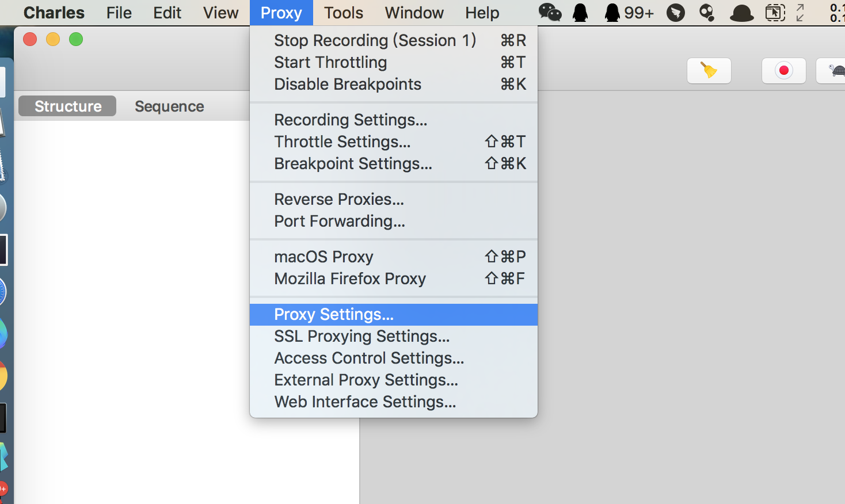
Task: Switch to the Structure tab
Action: point(68,106)
